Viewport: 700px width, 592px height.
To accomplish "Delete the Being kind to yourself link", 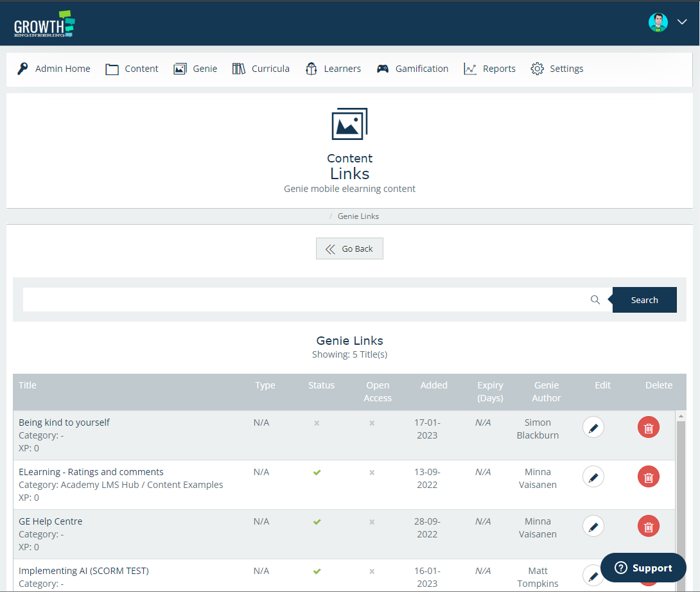I will coord(648,428).
